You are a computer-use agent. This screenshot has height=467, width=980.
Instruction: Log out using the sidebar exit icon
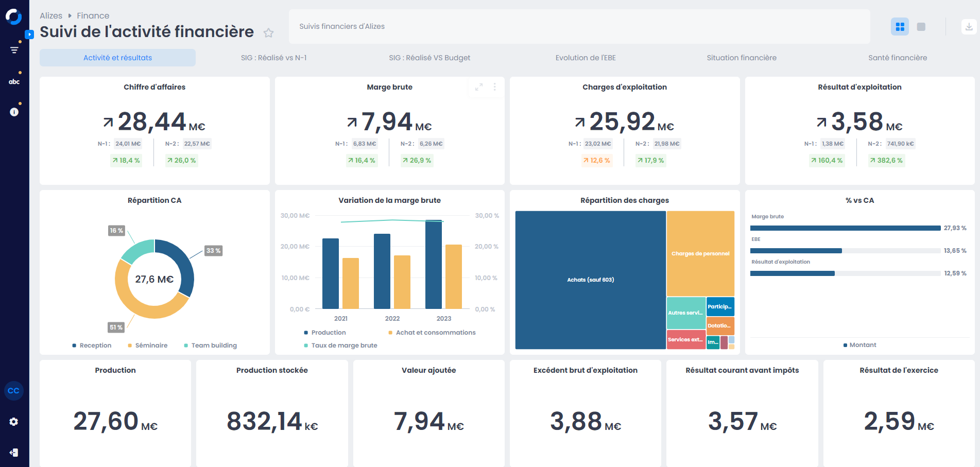tap(14, 453)
